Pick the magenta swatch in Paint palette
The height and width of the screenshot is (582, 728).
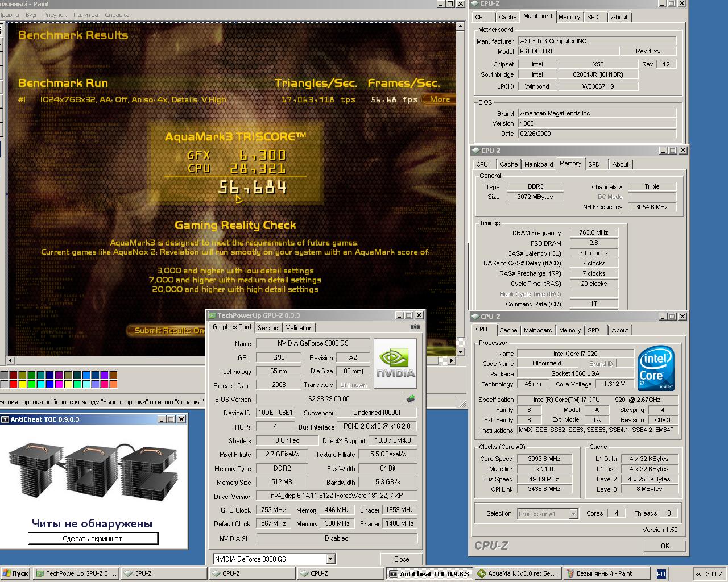click(59, 384)
